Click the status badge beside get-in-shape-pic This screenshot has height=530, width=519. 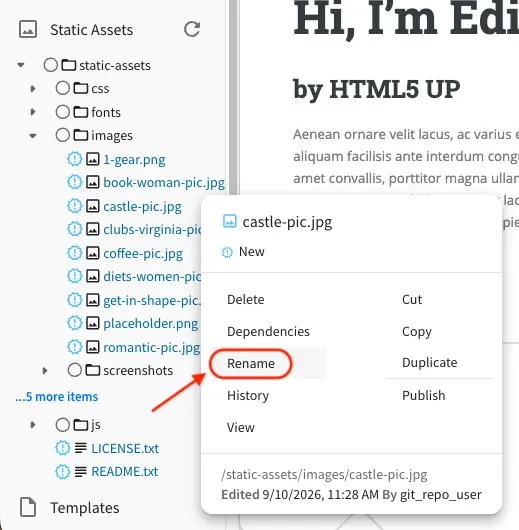click(x=74, y=300)
